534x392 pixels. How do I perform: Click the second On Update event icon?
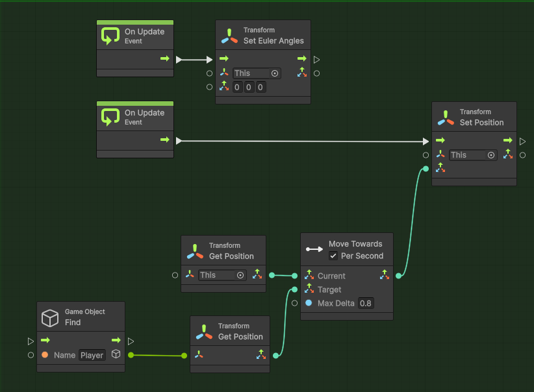pyautogui.click(x=110, y=117)
